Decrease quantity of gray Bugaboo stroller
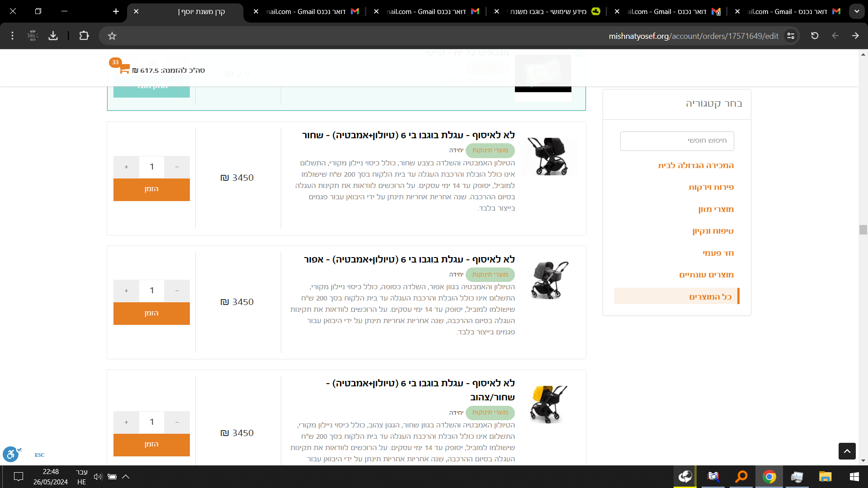Viewport: 868px width, 488px height. [177, 291]
